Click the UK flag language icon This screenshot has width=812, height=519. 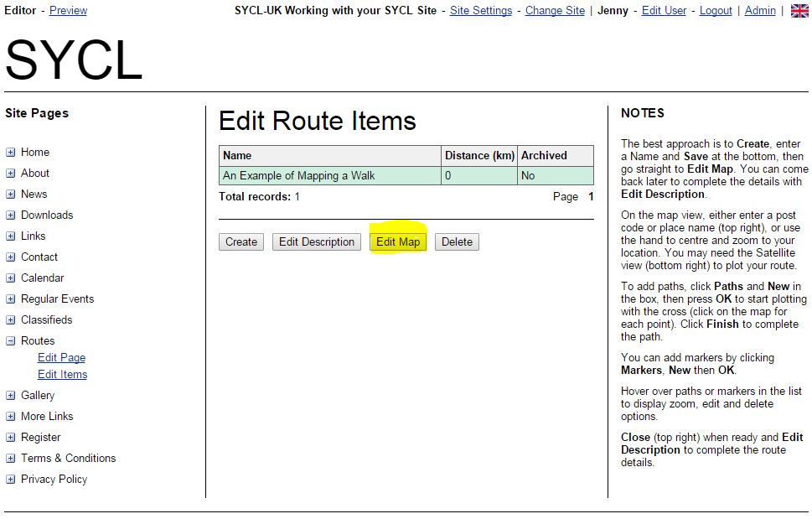[799, 10]
